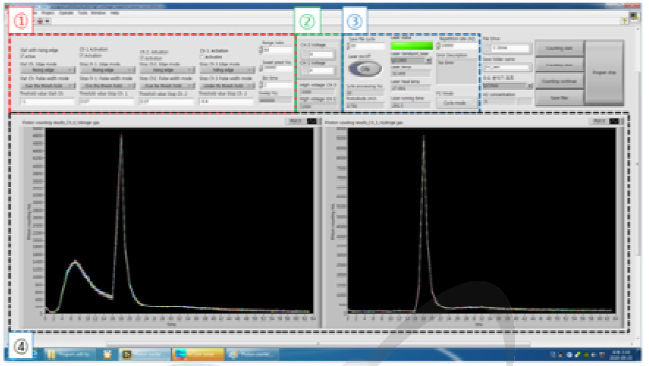Click the red abort execution toolbar icon
This screenshot has width=649, height=366.
pyautogui.click(x=40, y=21)
